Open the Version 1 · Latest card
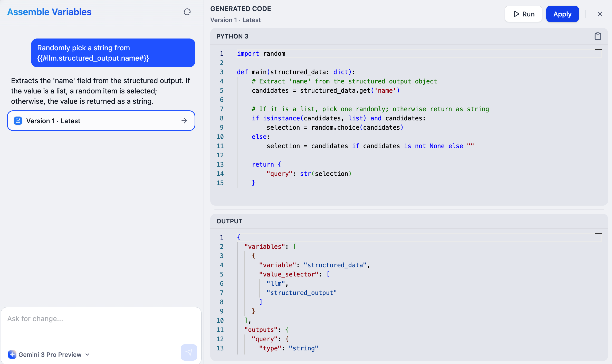 (x=101, y=121)
